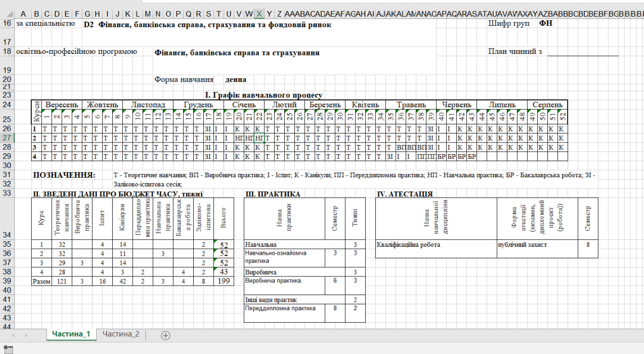This screenshot has height=354, width=644.
Task: Click the 'за спеціальністю' label cell
Action: point(45,24)
